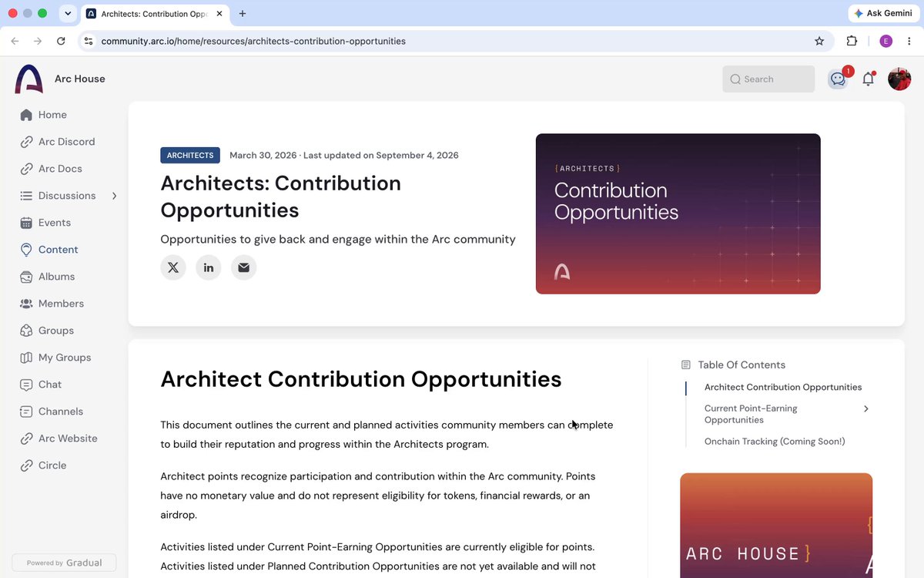Open the Arc House logo icon
The width and height of the screenshot is (924, 578).
point(29,79)
